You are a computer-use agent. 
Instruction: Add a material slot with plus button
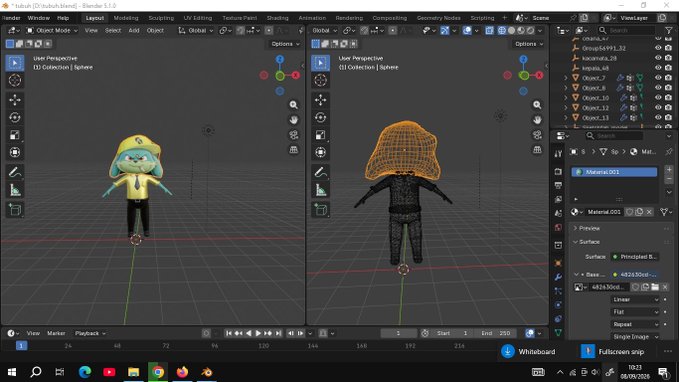tap(669, 169)
